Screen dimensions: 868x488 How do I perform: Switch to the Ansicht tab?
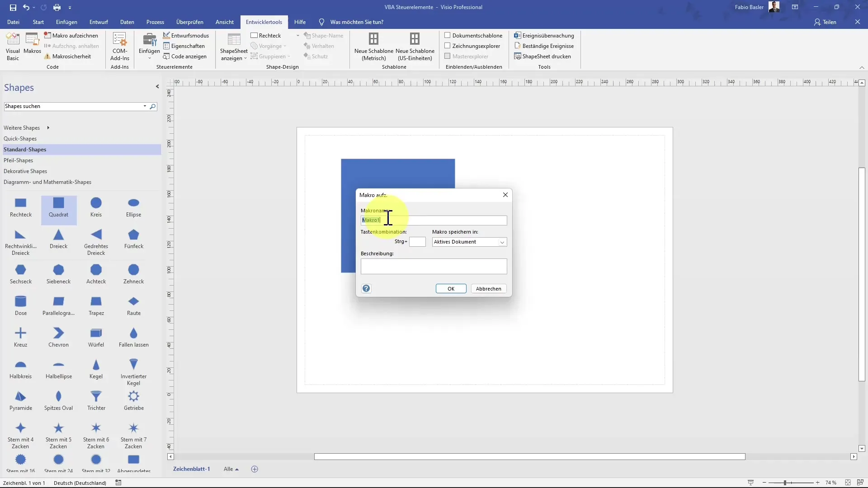pos(225,22)
